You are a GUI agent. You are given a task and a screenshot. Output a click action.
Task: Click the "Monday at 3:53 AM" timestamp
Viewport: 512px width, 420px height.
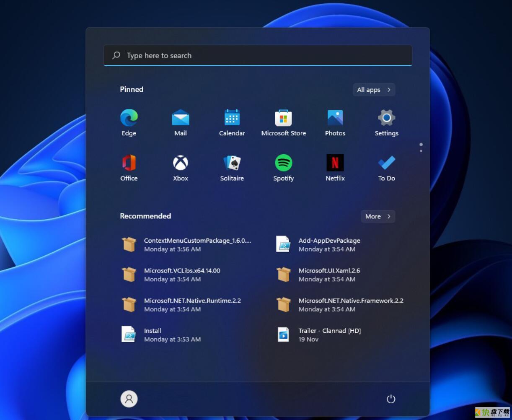point(173,340)
